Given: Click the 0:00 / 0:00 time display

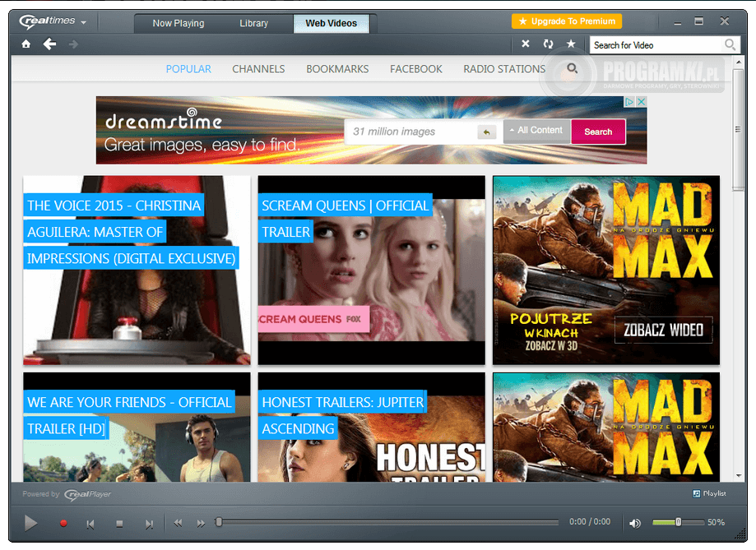Looking at the screenshot, I should tap(590, 521).
